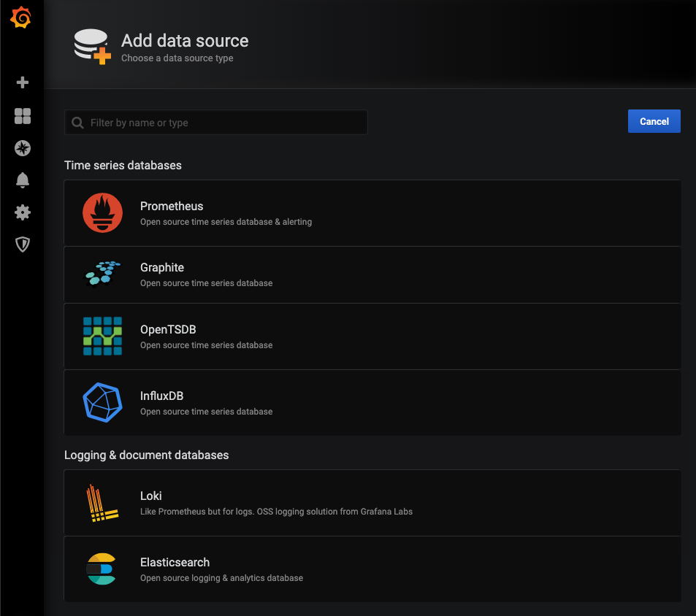Click the Graphite description text
The image size is (696, 616).
click(207, 283)
